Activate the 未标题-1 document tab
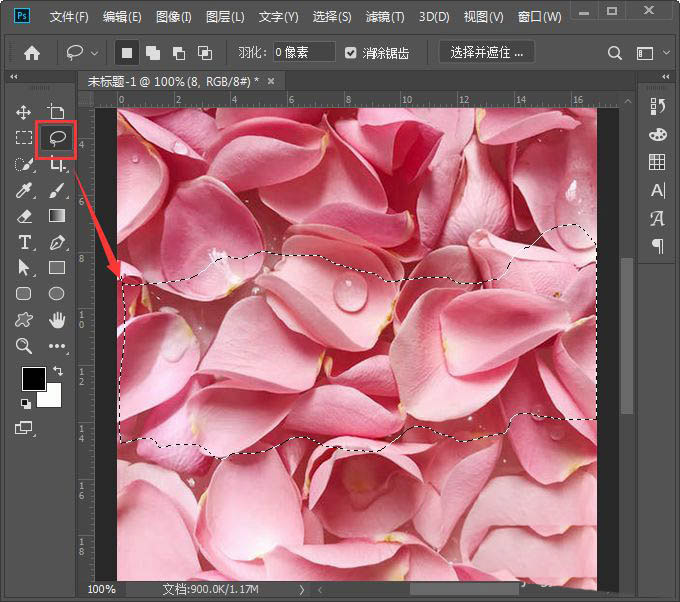Image resolution: width=680 pixels, height=602 pixels. click(173, 81)
